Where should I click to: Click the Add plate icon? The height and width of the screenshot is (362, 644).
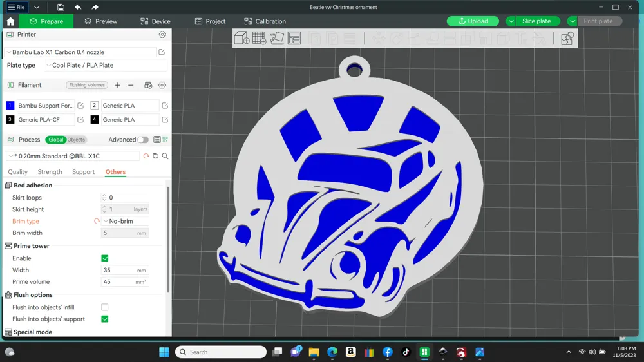259,38
